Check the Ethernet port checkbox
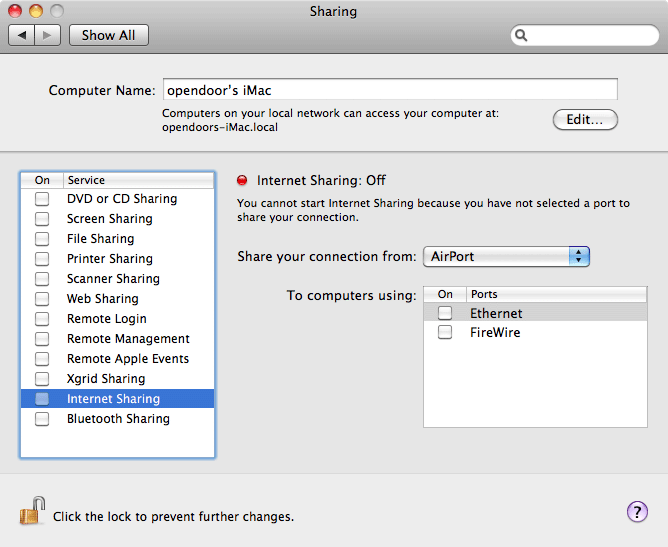The width and height of the screenshot is (668, 547). [445, 313]
